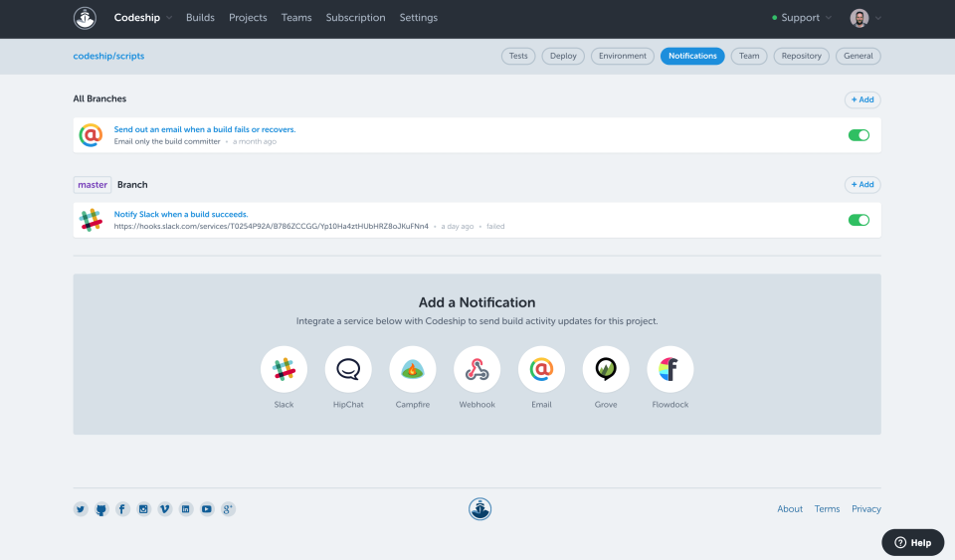Click + Add for master Branch
The width and height of the screenshot is (955, 560).
coord(862,184)
